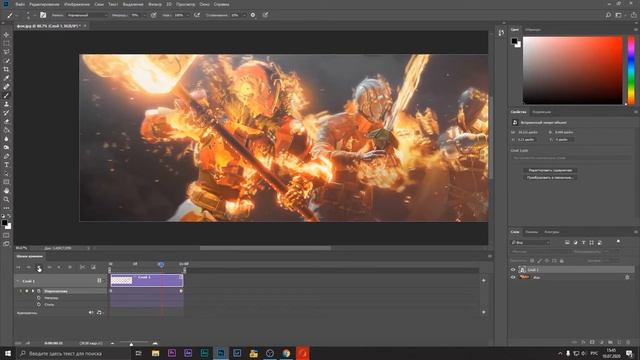
Task: Open the layer filter kind dropdown
Action: (x=531, y=242)
